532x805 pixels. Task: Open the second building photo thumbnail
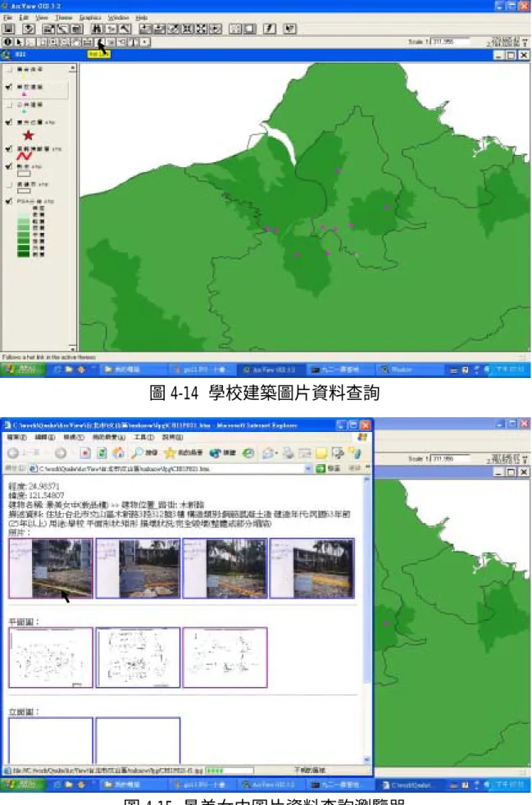pyautogui.click(x=138, y=568)
